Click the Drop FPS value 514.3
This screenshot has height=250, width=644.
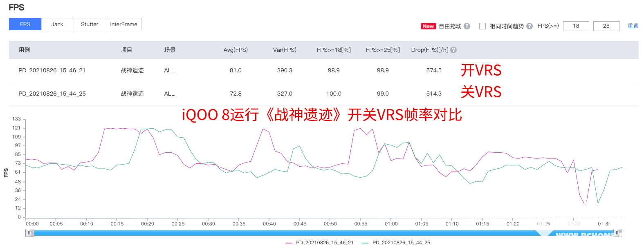[x=434, y=94]
